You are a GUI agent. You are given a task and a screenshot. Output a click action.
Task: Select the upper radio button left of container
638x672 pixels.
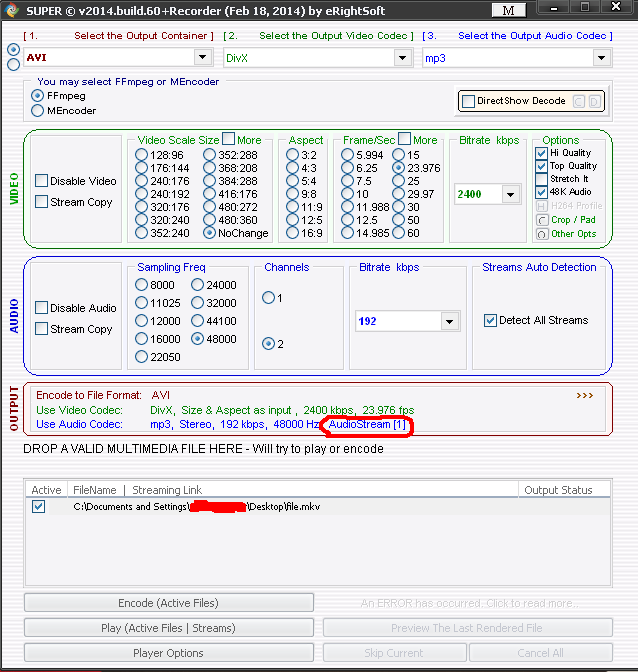pos(14,50)
